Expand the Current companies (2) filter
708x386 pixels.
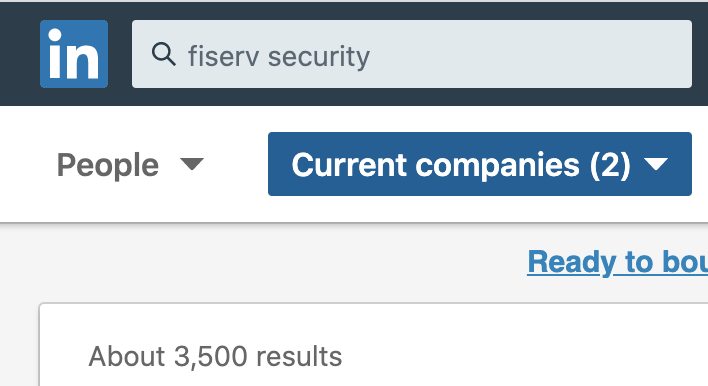point(480,164)
